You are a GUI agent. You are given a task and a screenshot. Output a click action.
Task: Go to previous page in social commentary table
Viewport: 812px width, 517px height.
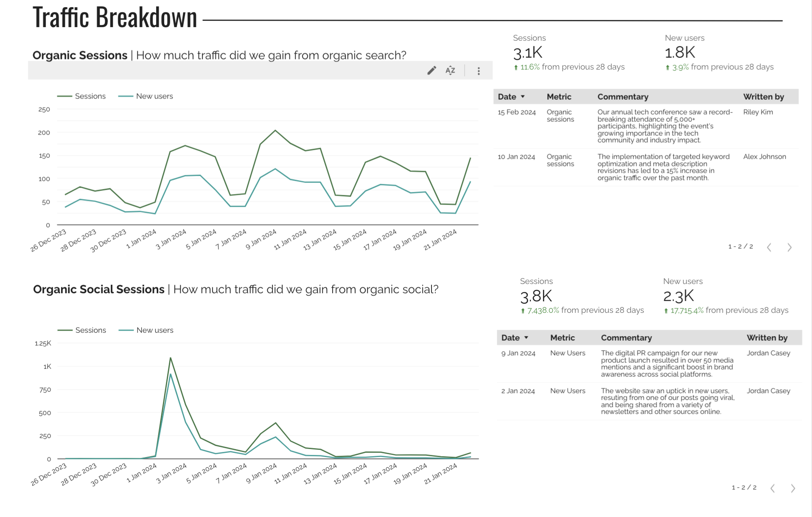pyautogui.click(x=773, y=488)
